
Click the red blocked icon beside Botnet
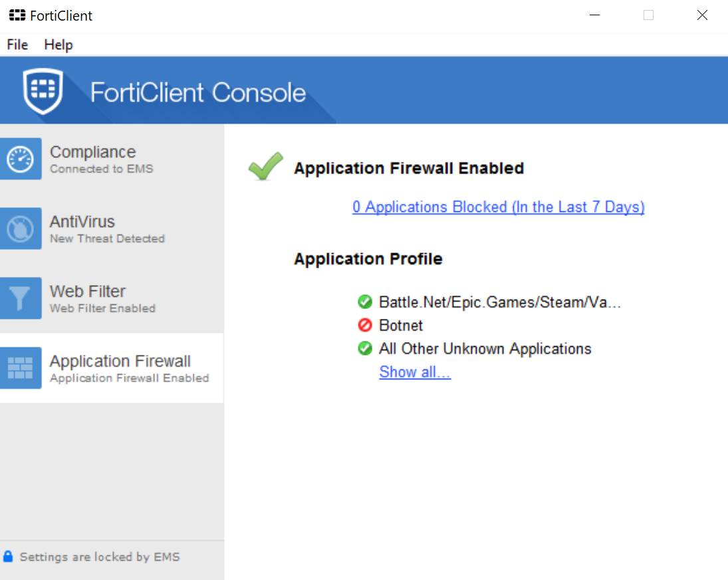coord(365,325)
